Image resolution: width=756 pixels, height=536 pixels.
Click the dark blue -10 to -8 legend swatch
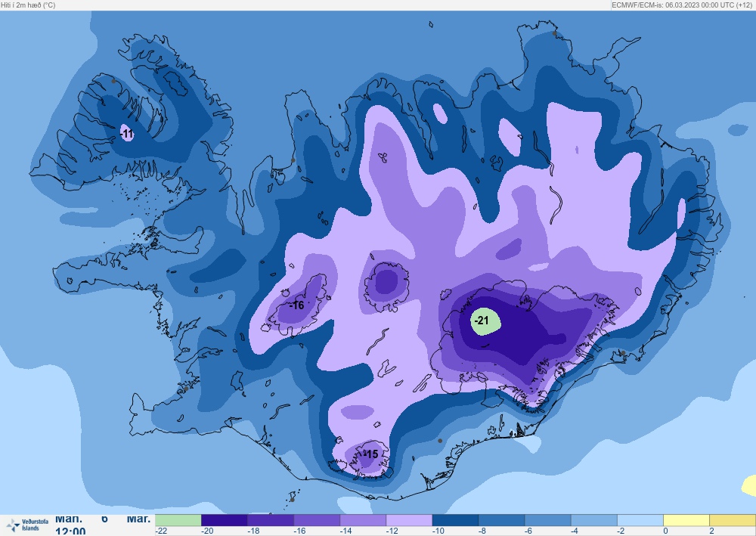pyautogui.click(x=456, y=520)
